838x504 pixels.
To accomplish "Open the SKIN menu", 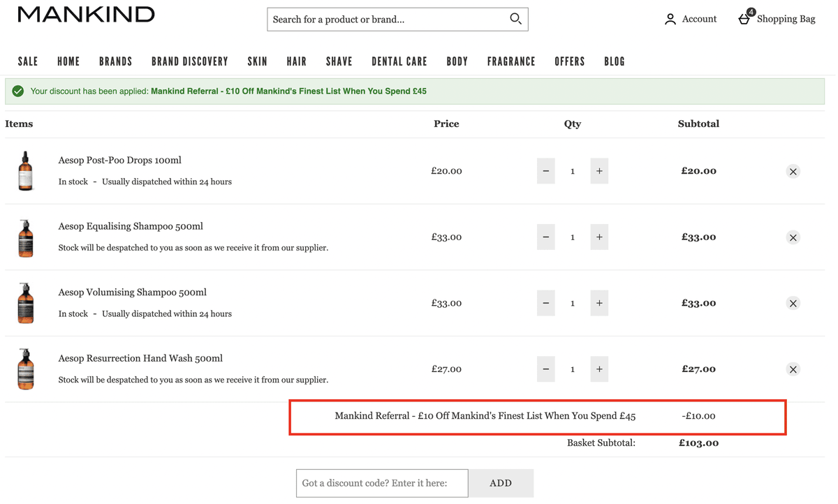I will pyautogui.click(x=258, y=61).
